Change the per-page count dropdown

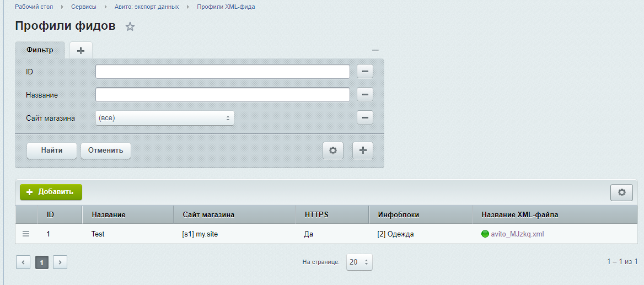tap(359, 262)
